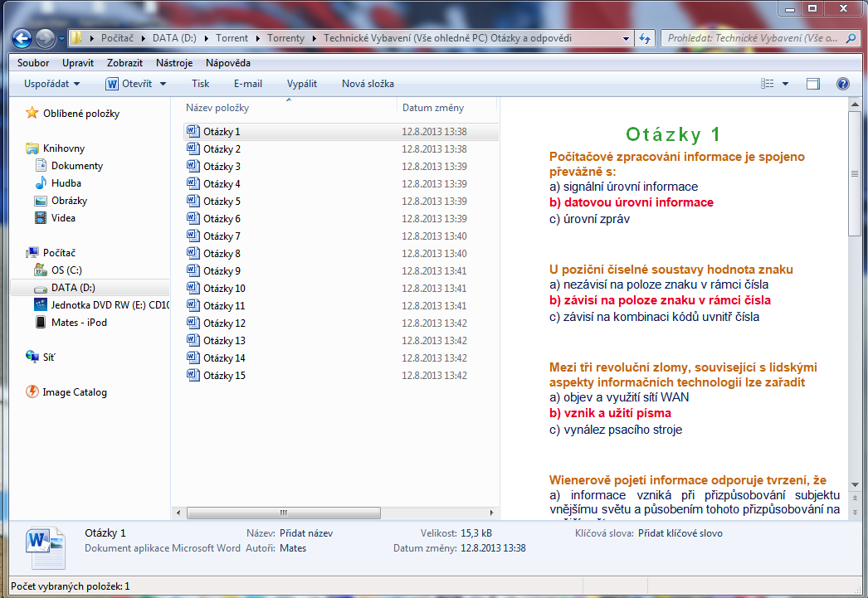Click the Help question mark icon
Image resolution: width=868 pixels, height=598 pixels.
[x=843, y=84]
